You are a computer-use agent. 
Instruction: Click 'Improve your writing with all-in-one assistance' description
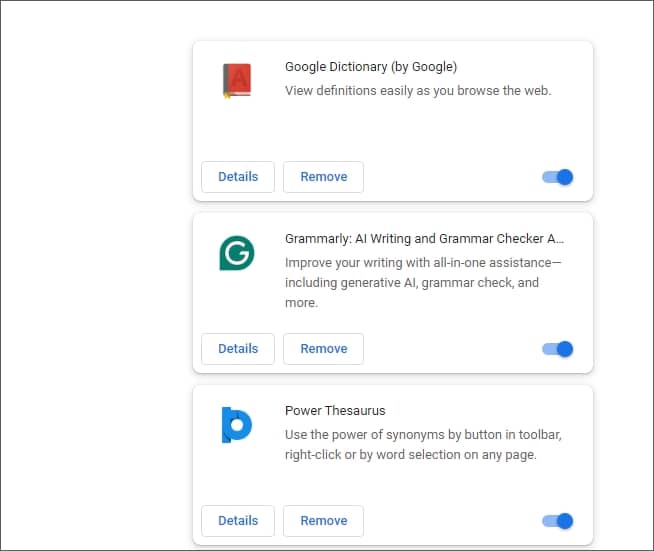[x=423, y=282]
